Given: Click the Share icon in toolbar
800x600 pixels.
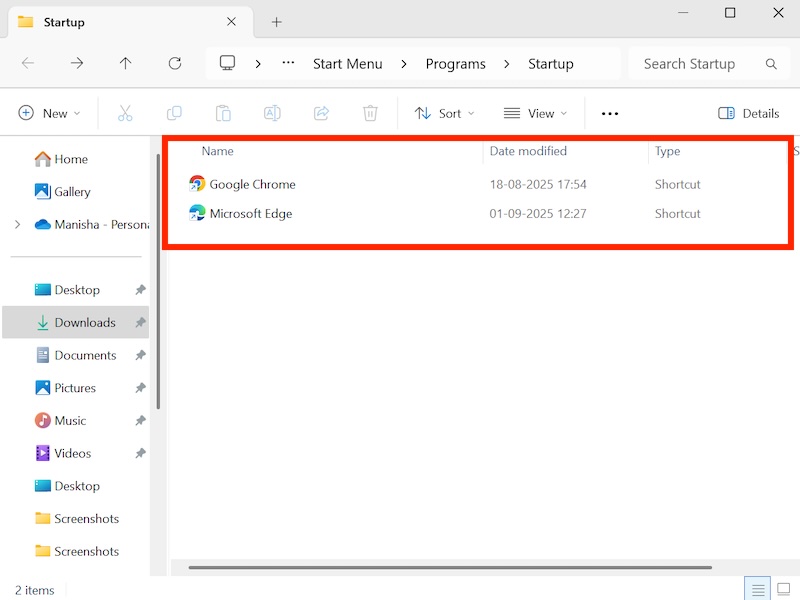Looking at the screenshot, I should 321,114.
